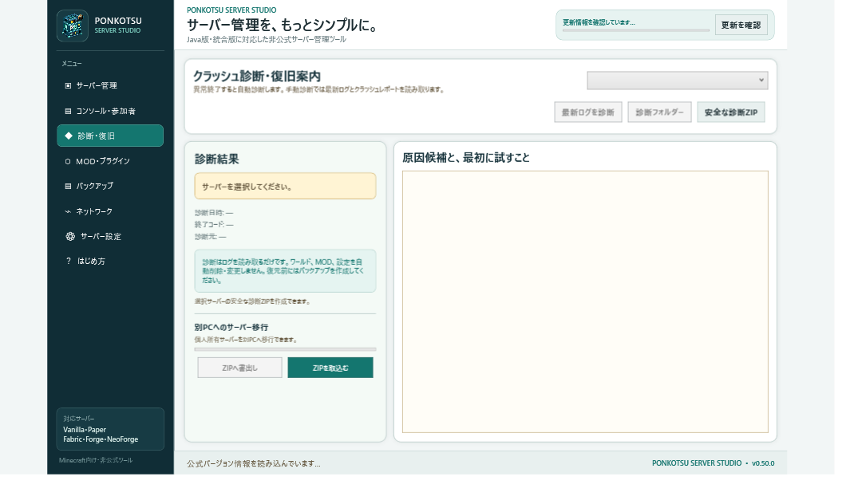Click the gear icon beside サーバー設定
Screen dimensions: 846x504
70,236
